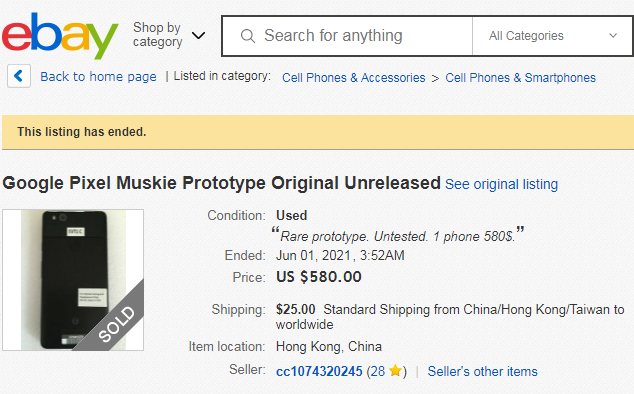Click the search magnifier icon
This screenshot has width=634, height=394.
pyautogui.click(x=247, y=36)
